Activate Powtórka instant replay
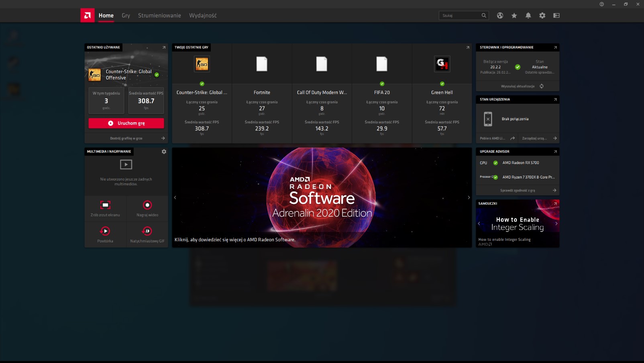644x363 pixels. [x=105, y=234]
